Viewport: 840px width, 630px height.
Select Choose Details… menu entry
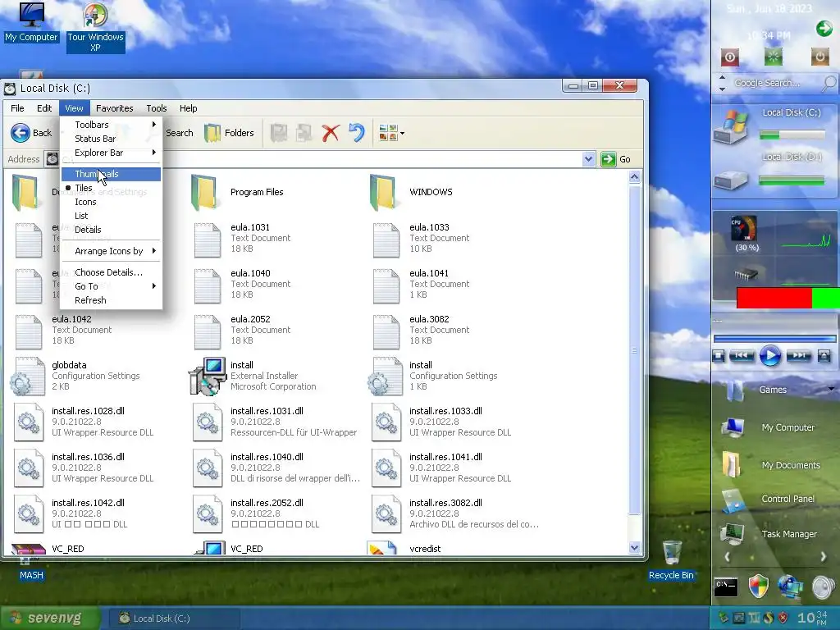pos(111,272)
